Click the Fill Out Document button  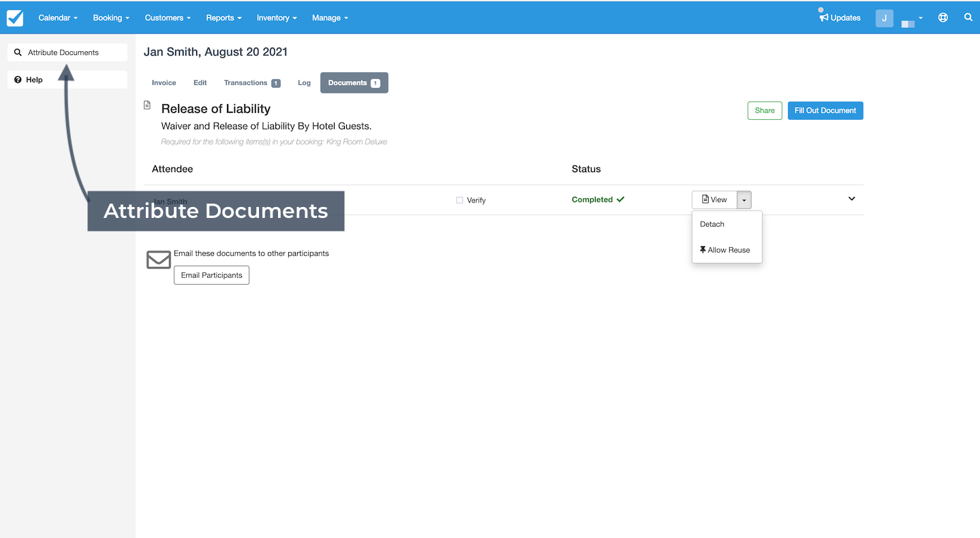[x=825, y=110]
